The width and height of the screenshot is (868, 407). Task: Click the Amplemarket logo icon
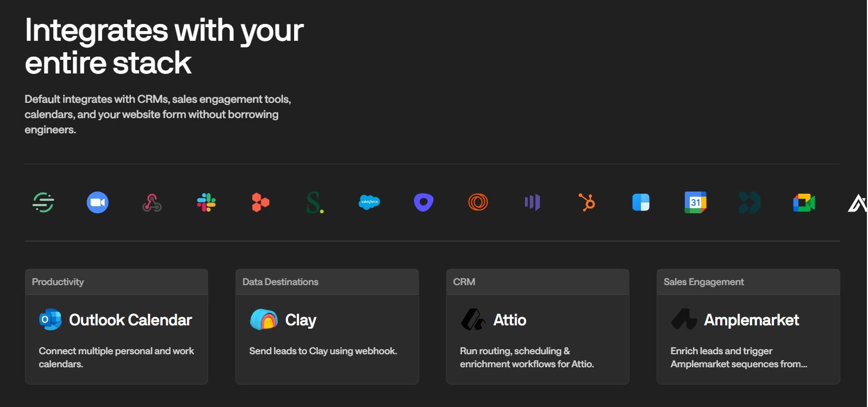click(x=684, y=319)
